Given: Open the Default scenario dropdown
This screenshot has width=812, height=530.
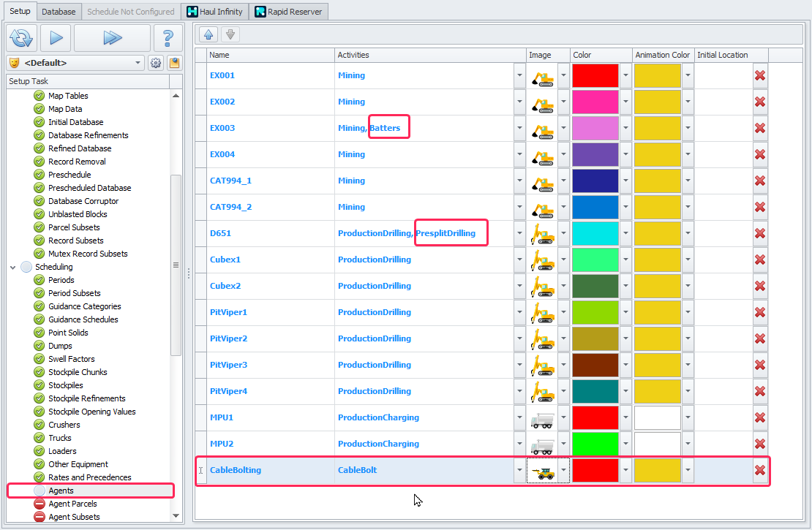Looking at the screenshot, I should pos(139,63).
